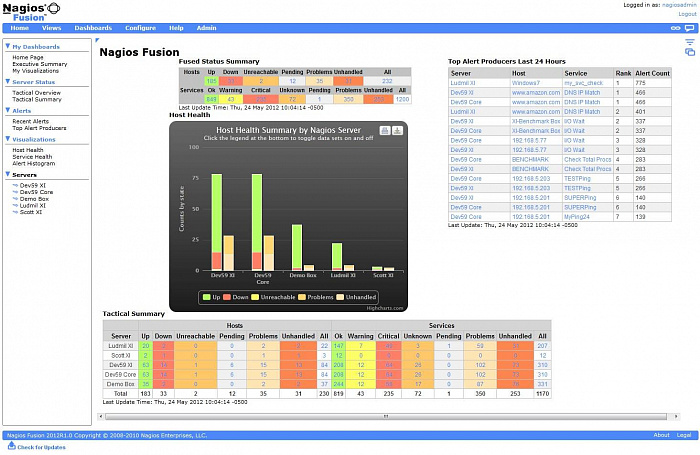Open the Configure menu

coord(140,28)
